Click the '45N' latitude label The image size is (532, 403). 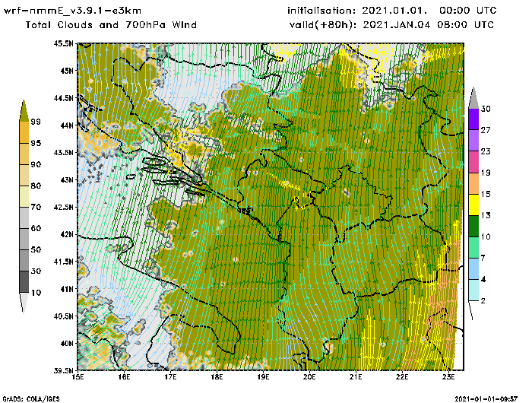[x=67, y=71]
